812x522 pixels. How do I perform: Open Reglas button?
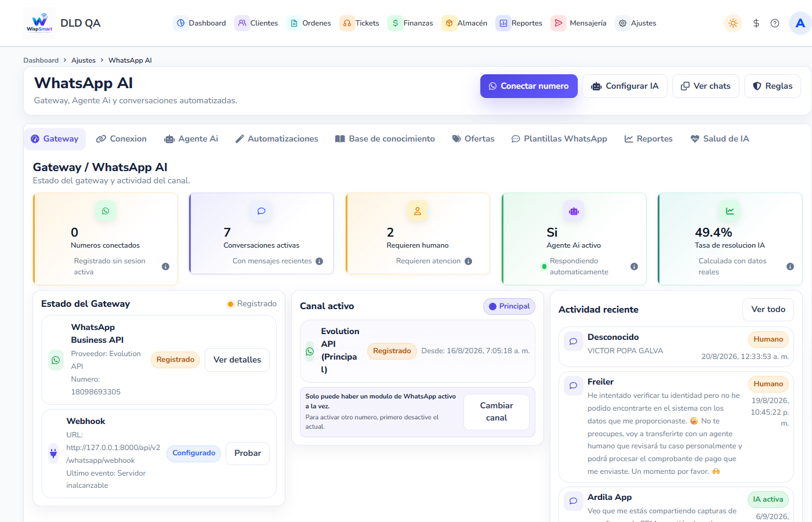tap(773, 86)
